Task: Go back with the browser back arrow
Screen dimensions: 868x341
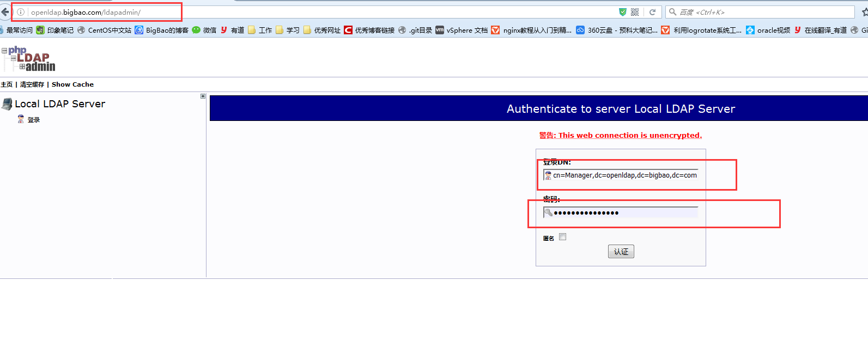Action: tap(5, 11)
